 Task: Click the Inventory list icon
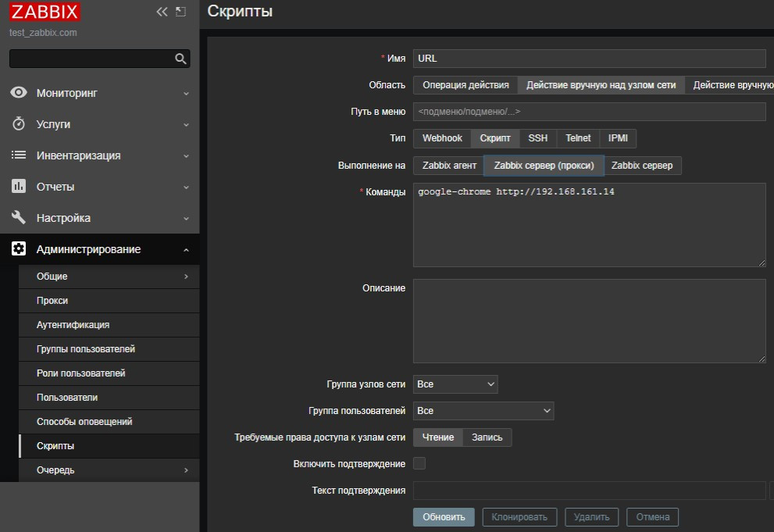tap(19, 155)
